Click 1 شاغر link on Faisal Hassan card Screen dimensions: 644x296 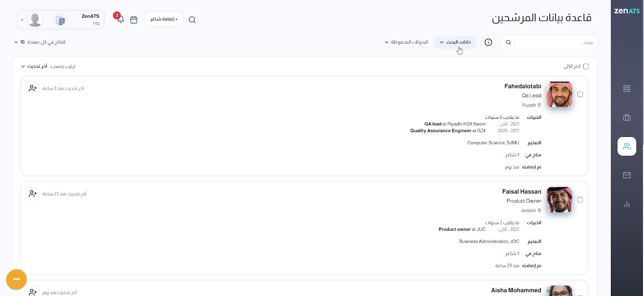(512, 254)
